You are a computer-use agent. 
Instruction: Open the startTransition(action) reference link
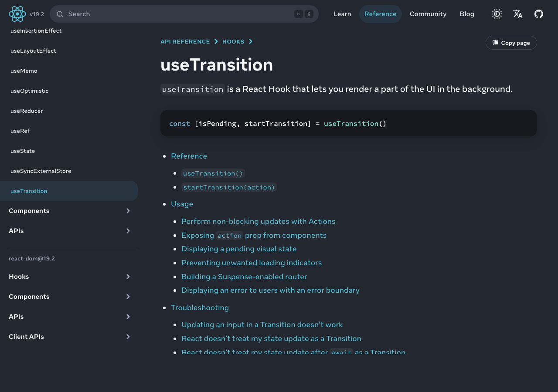[x=229, y=187]
